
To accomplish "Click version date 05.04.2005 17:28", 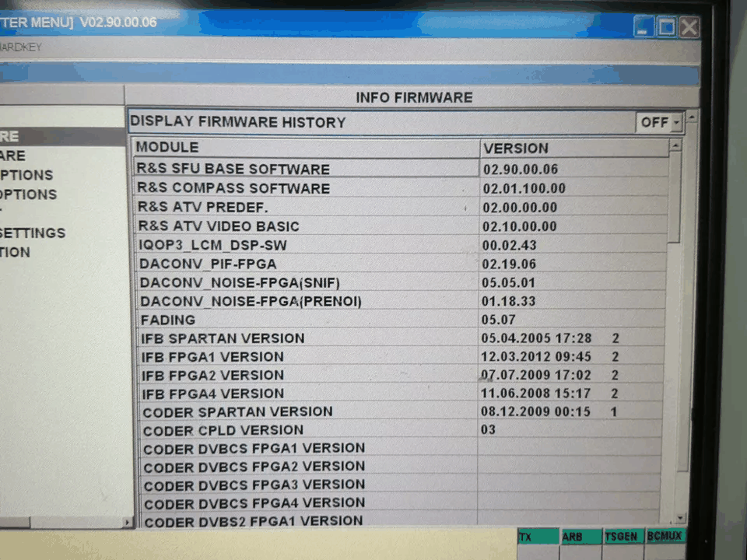I will click(536, 338).
